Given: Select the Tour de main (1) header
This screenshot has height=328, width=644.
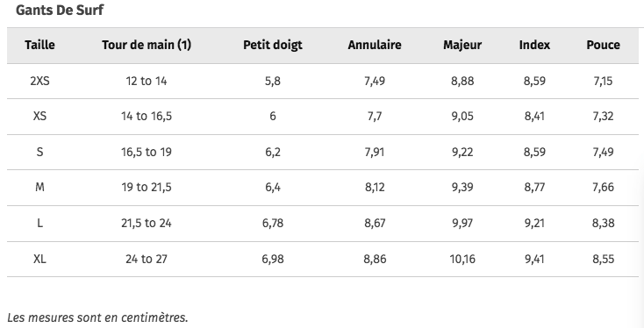Looking at the screenshot, I should coord(147,45).
